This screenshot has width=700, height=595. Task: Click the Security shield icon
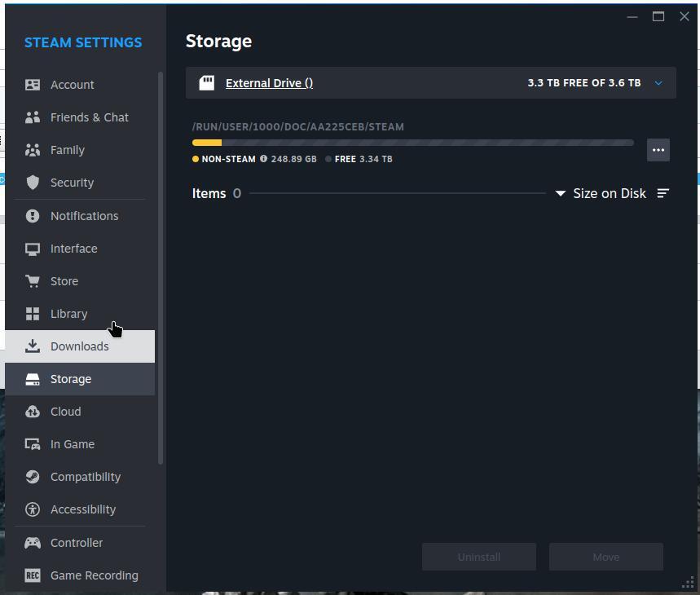pyautogui.click(x=32, y=183)
